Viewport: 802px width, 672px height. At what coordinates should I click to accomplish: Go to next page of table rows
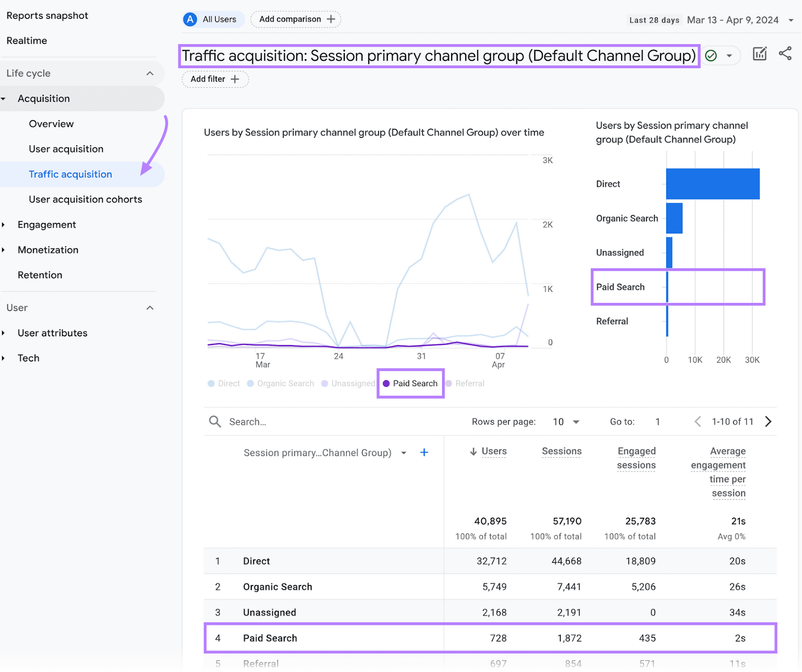(x=768, y=422)
